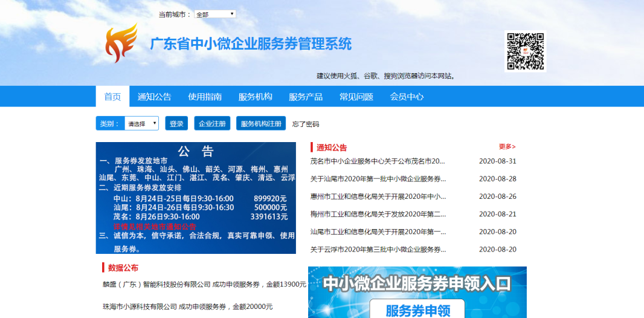Click the 企业注册 button
Viewport: 644px width, 318px height.
coord(212,124)
